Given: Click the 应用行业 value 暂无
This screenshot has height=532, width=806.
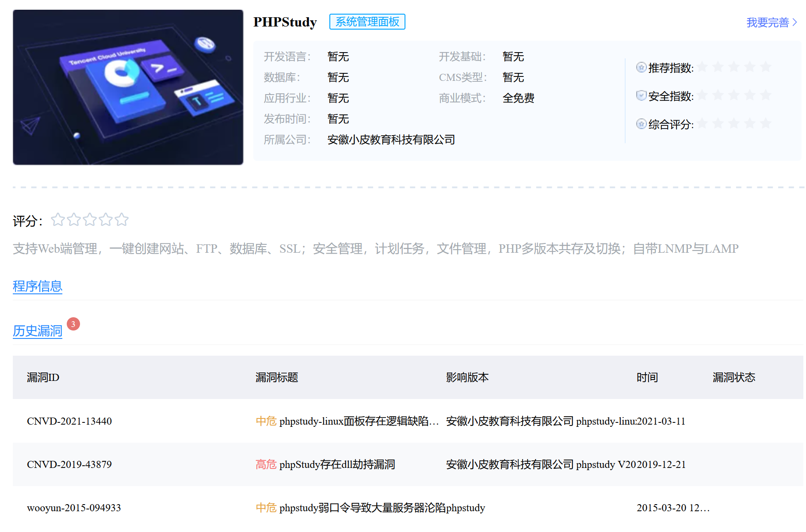Looking at the screenshot, I should tap(338, 98).
